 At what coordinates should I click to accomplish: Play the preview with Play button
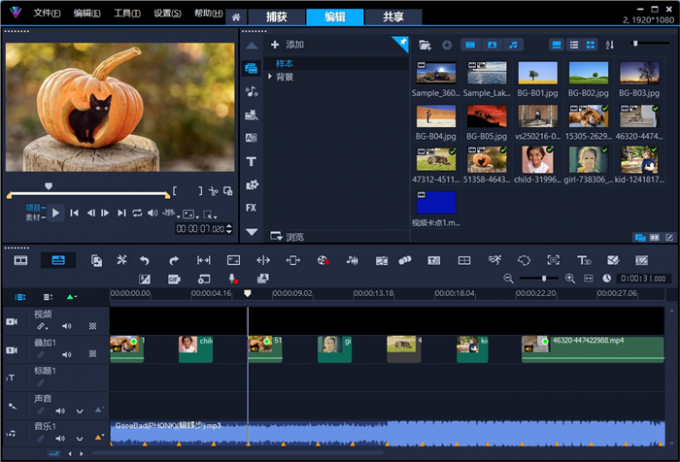56,213
